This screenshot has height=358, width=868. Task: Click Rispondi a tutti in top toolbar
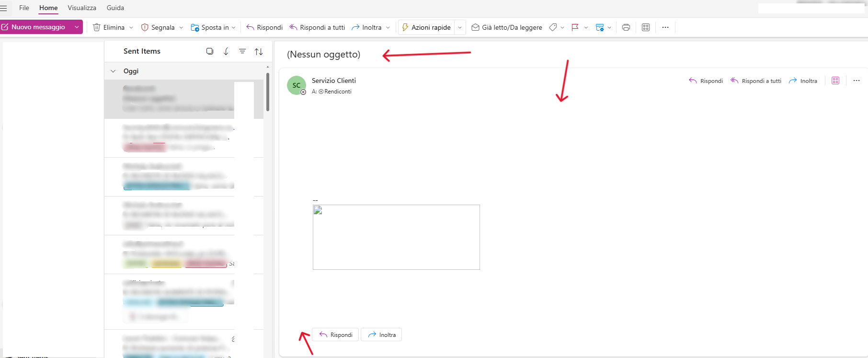[317, 27]
